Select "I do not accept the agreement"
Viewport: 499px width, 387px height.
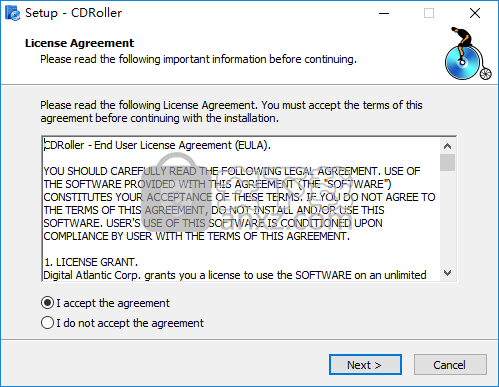click(x=122, y=323)
